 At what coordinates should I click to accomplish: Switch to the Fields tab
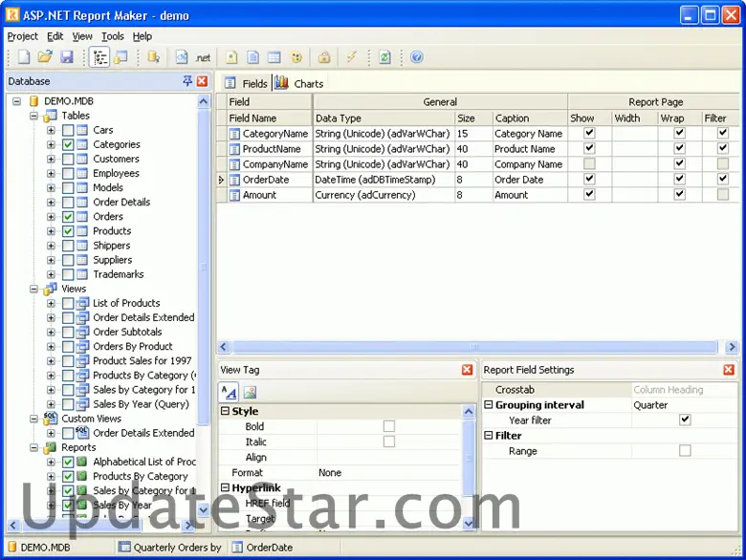[246, 84]
